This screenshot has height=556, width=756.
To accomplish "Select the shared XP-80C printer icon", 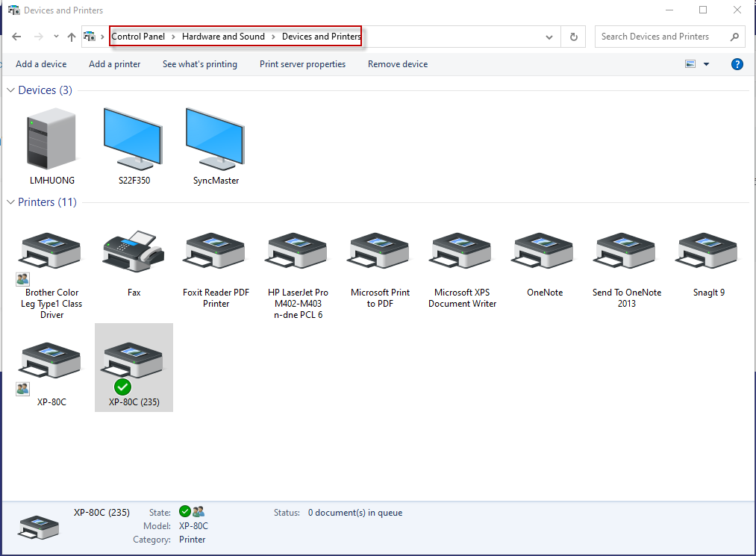I will (x=51, y=360).
